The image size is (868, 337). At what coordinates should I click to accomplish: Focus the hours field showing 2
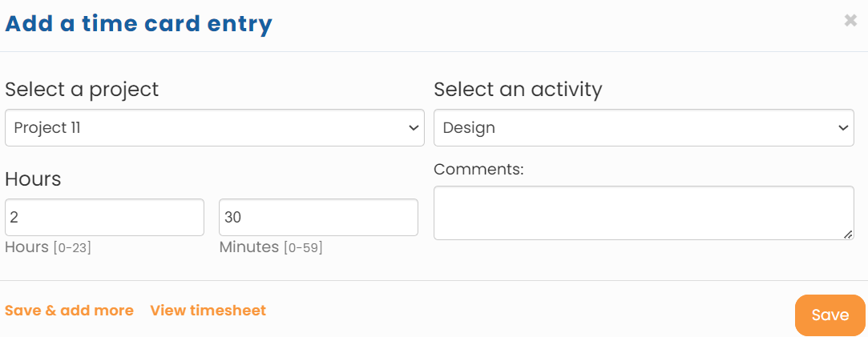[104, 218]
